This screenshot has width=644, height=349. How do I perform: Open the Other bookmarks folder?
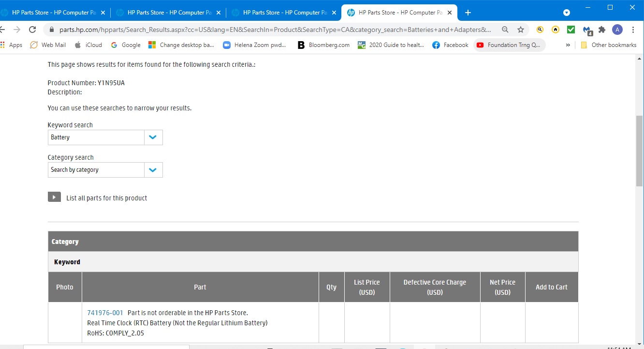(x=608, y=45)
